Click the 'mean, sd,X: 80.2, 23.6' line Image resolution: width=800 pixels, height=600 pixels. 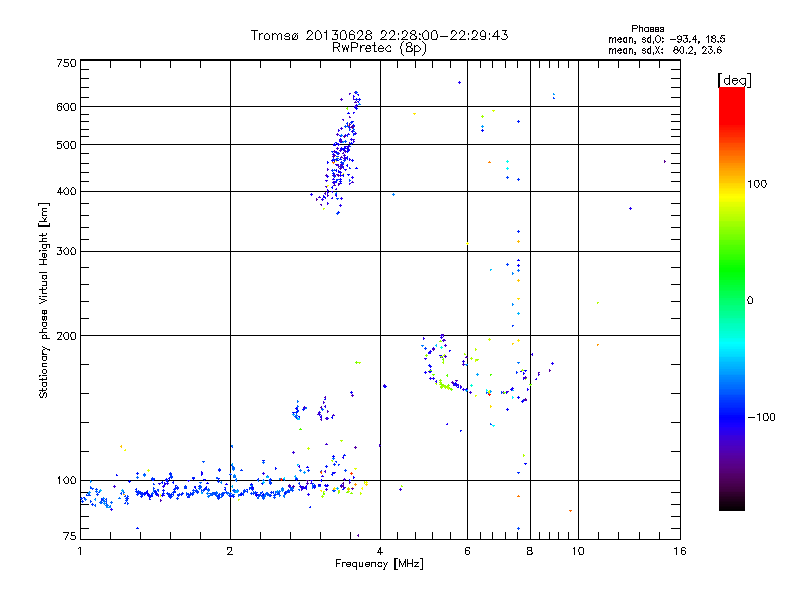point(665,50)
